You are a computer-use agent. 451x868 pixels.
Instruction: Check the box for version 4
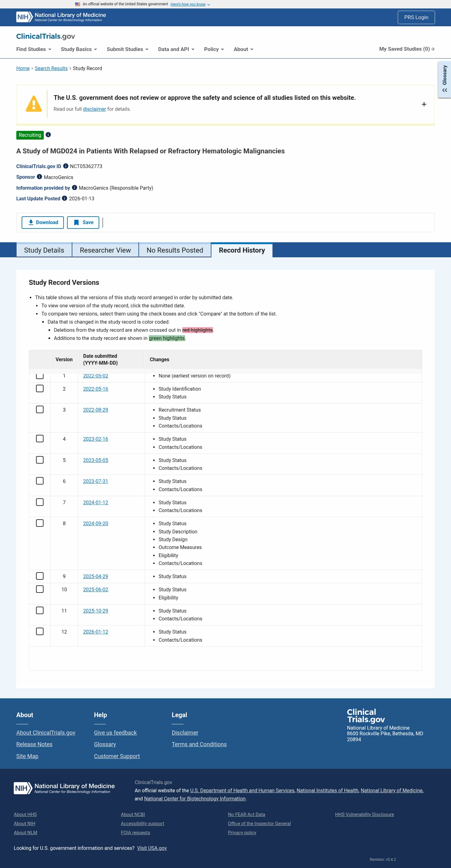(x=40, y=439)
